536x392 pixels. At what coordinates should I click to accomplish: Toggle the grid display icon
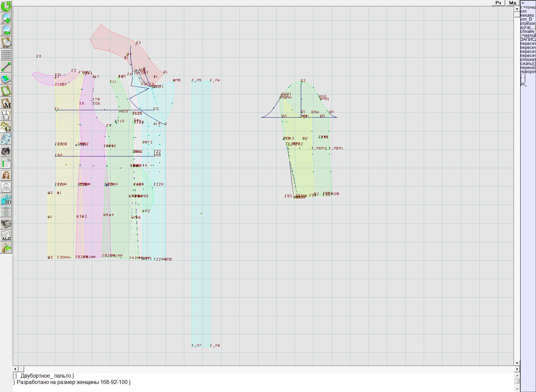pos(6,54)
